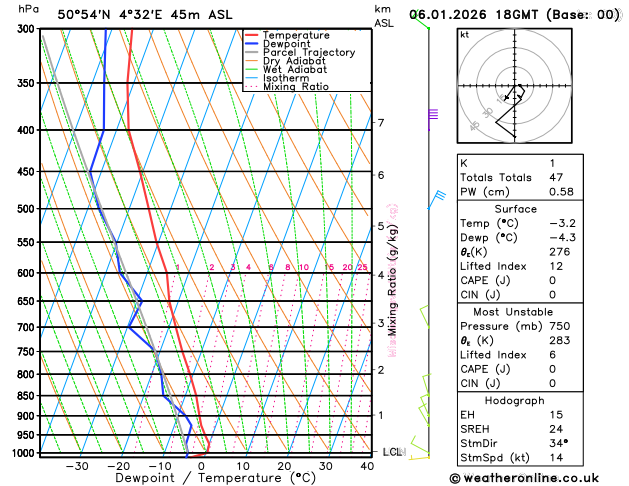The width and height of the screenshot is (629, 486).
Task: Click the "40" temperature axis tick label
Action: pyautogui.click(x=367, y=466)
